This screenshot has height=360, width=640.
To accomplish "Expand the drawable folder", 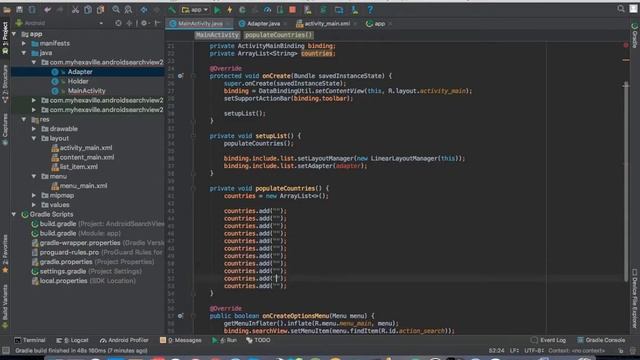I will [x=34, y=129].
